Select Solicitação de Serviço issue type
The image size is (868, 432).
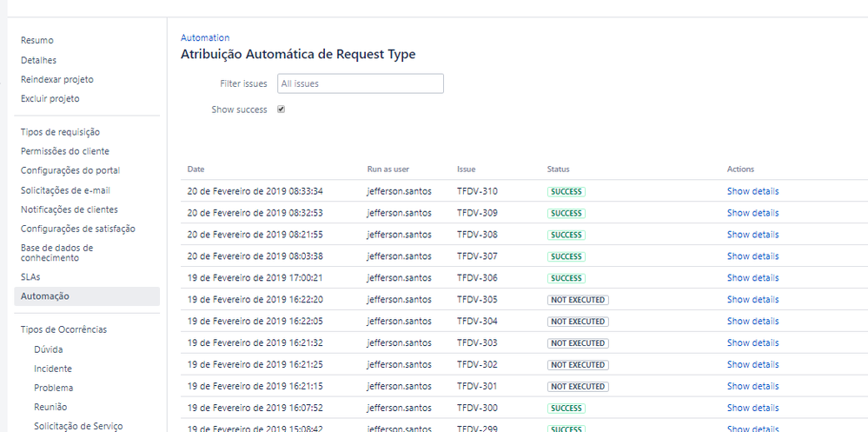tap(78, 426)
